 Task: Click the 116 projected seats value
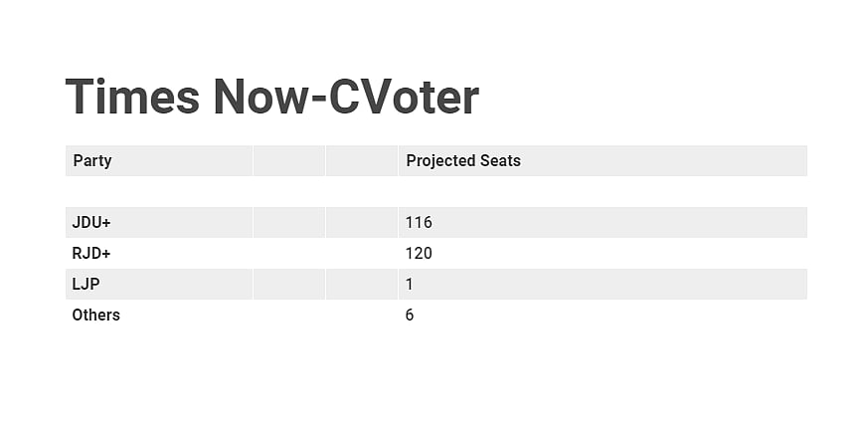point(419,222)
